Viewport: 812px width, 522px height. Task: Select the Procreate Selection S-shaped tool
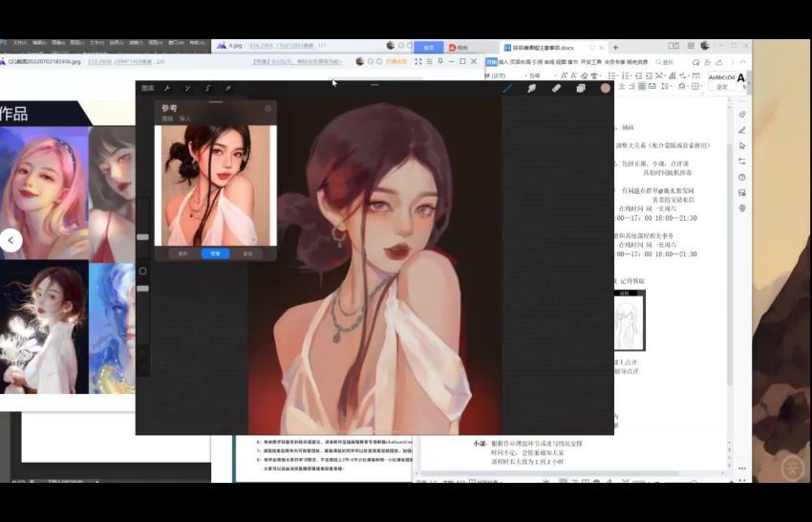(207, 88)
